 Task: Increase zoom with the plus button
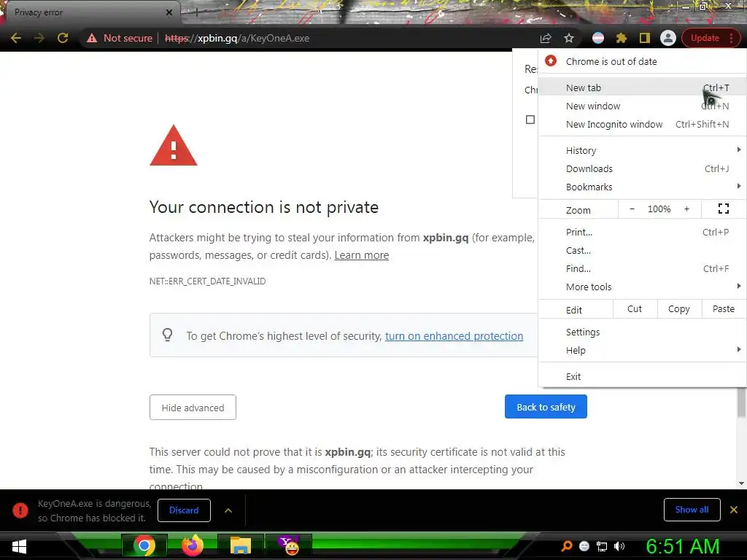click(686, 209)
